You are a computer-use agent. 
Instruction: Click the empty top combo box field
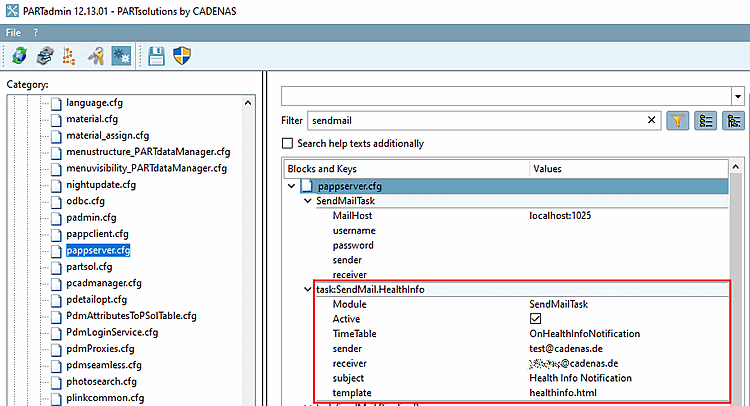click(x=506, y=96)
